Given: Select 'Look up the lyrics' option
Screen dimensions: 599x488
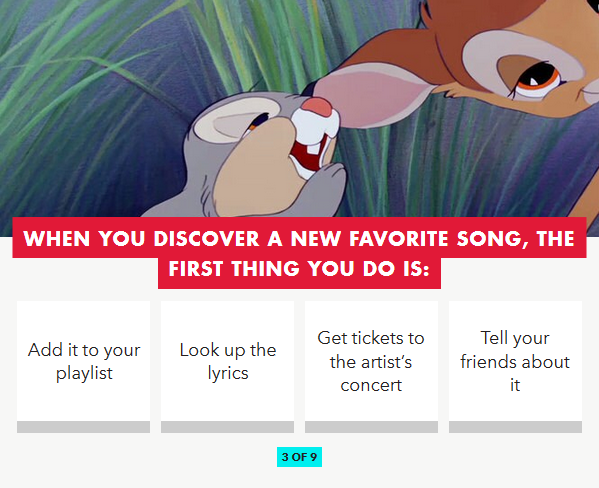Looking at the screenshot, I should click(228, 361).
